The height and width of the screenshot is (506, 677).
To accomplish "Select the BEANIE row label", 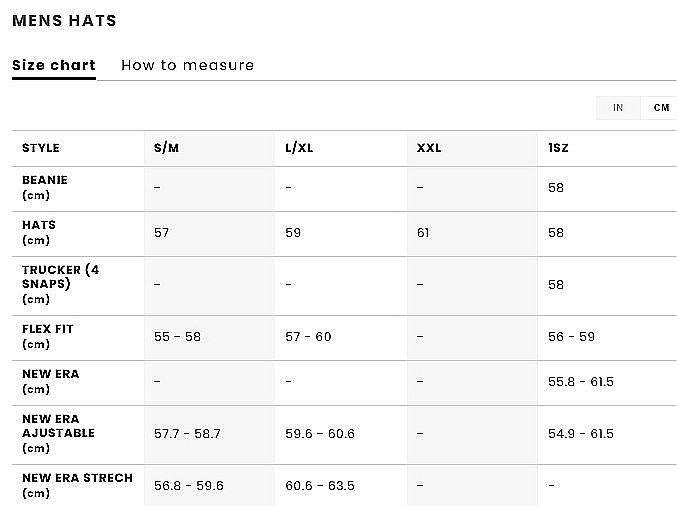I will click(x=45, y=187).
